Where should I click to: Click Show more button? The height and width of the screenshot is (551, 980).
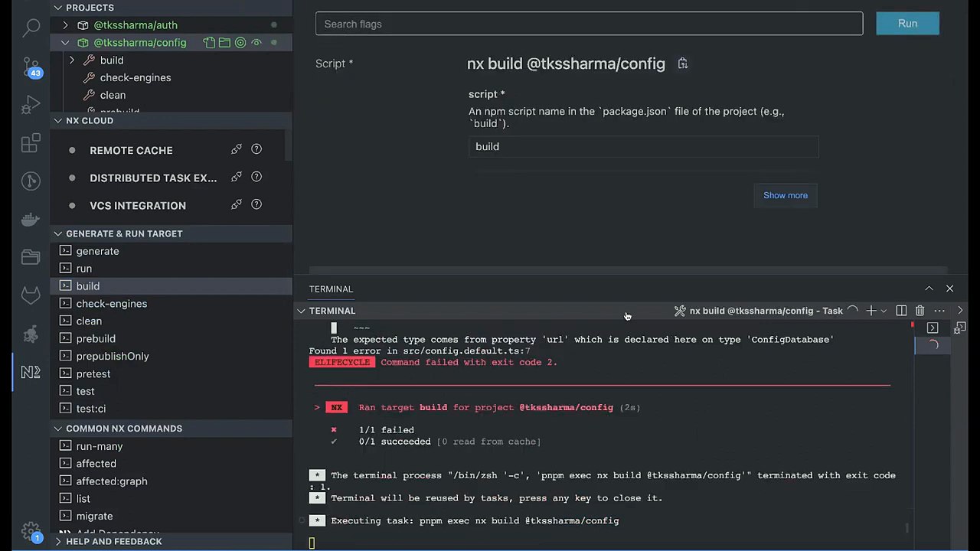[785, 195]
